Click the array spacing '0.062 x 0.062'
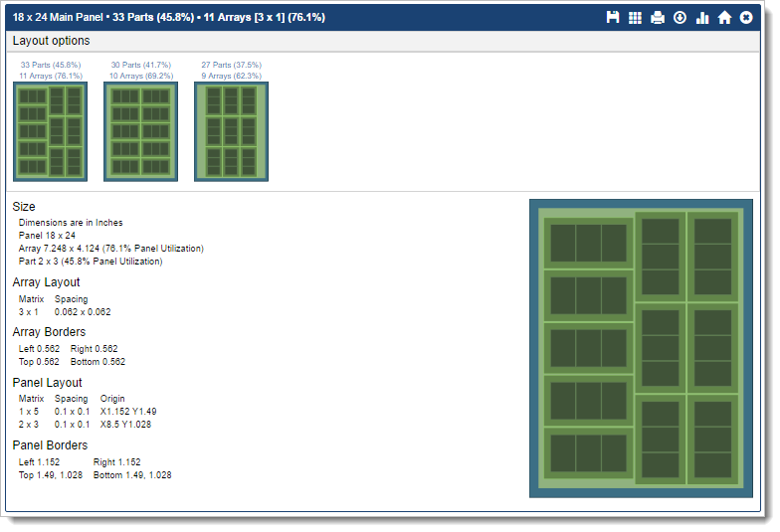Viewport: 780px width, 532px height. pos(83,312)
